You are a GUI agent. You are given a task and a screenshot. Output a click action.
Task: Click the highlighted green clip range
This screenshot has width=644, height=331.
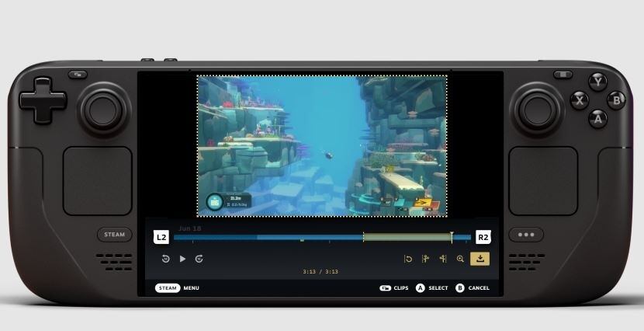pyautogui.click(x=407, y=237)
